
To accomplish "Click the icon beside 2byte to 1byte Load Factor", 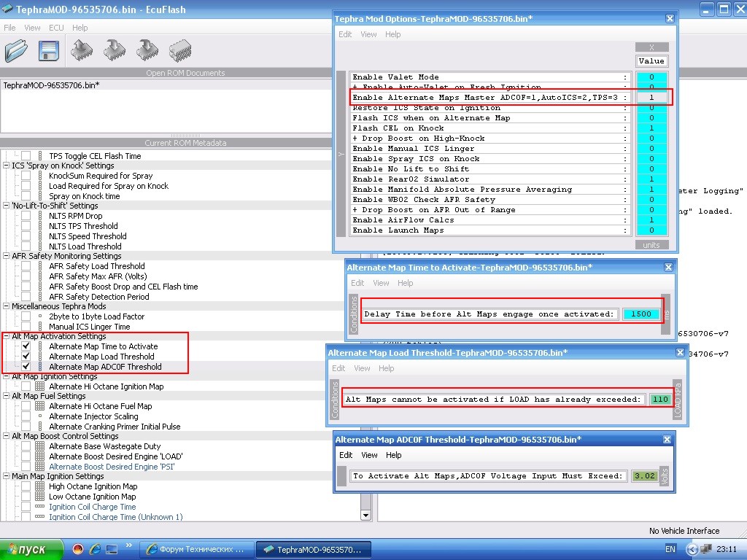I will [40, 316].
